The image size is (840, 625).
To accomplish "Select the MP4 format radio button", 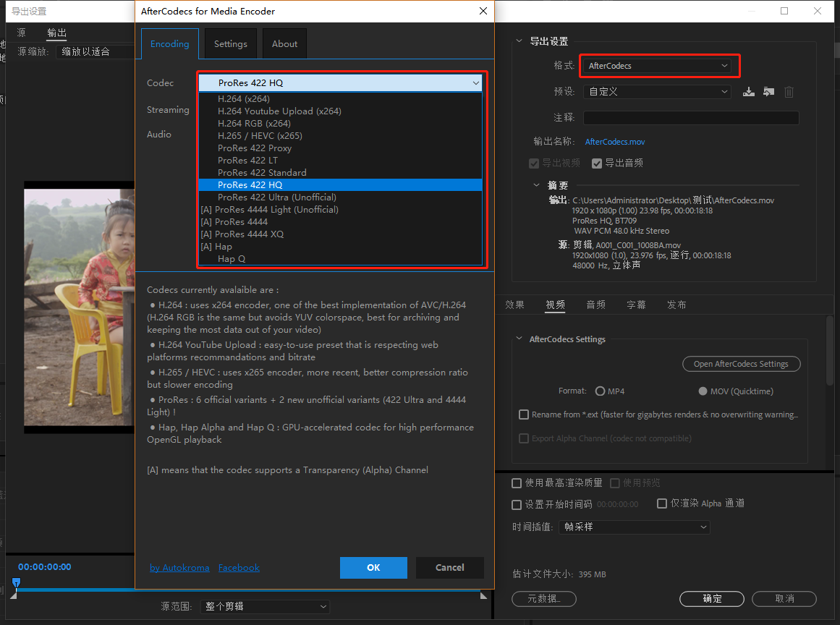I will click(601, 391).
